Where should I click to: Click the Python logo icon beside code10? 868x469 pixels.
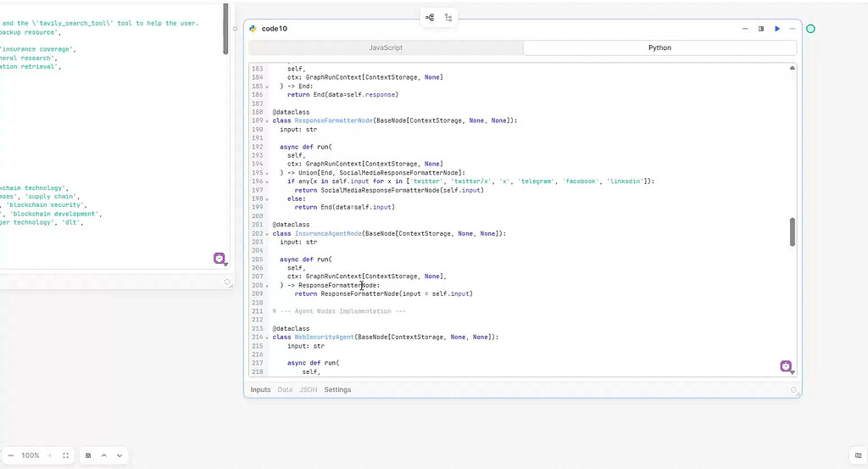tap(253, 29)
